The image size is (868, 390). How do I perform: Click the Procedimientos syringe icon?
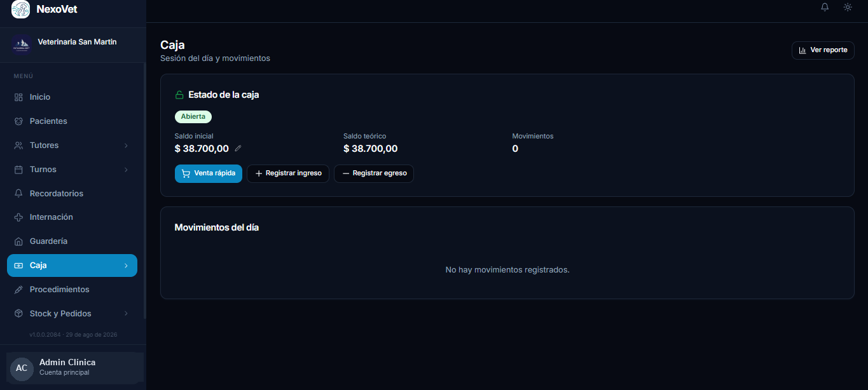[18, 290]
